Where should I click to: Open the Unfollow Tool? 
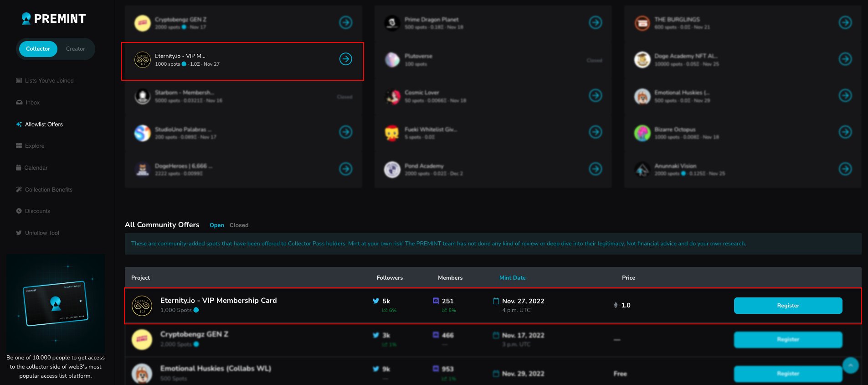(37, 233)
